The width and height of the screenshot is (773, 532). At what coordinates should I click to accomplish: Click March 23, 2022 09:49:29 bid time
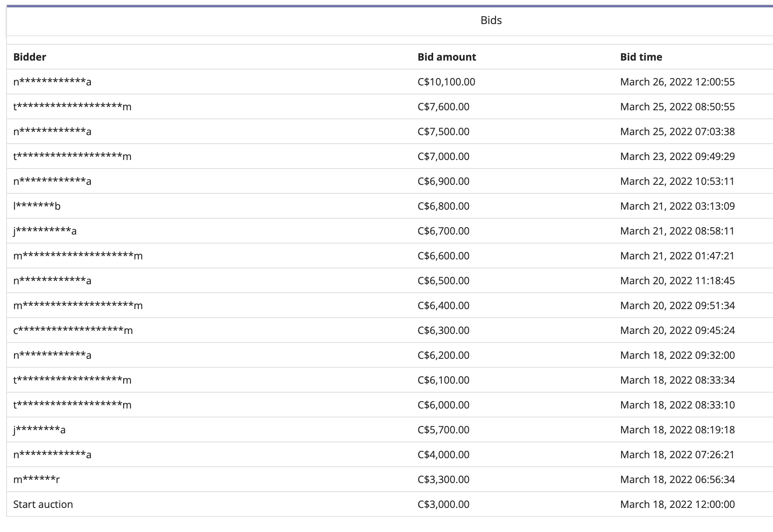(x=677, y=156)
